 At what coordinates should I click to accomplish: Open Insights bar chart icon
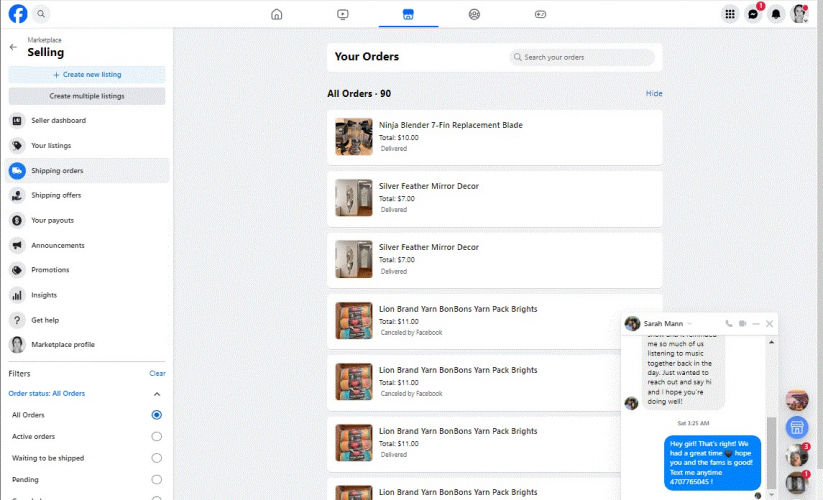coord(17,295)
